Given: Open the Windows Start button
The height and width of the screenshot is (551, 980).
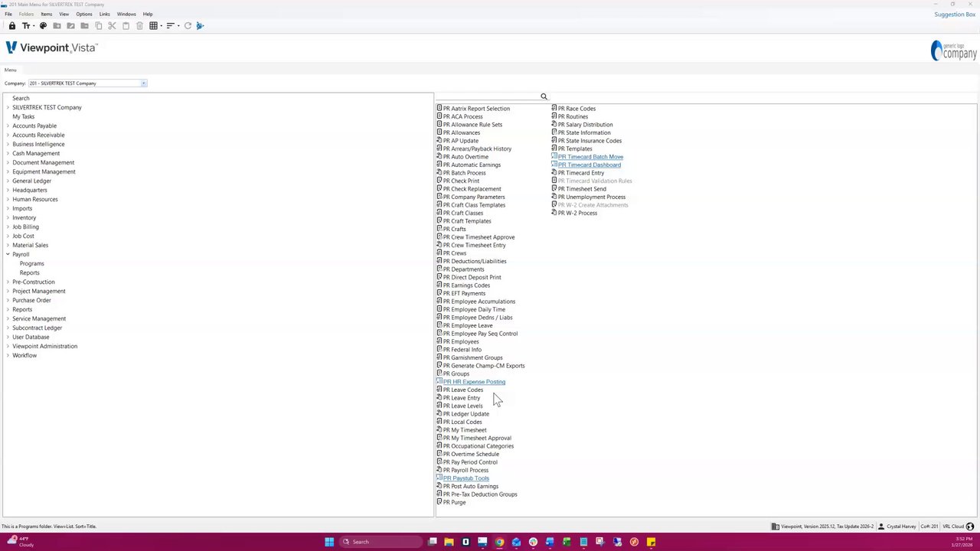Looking at the screenshot, I should 329,542.
